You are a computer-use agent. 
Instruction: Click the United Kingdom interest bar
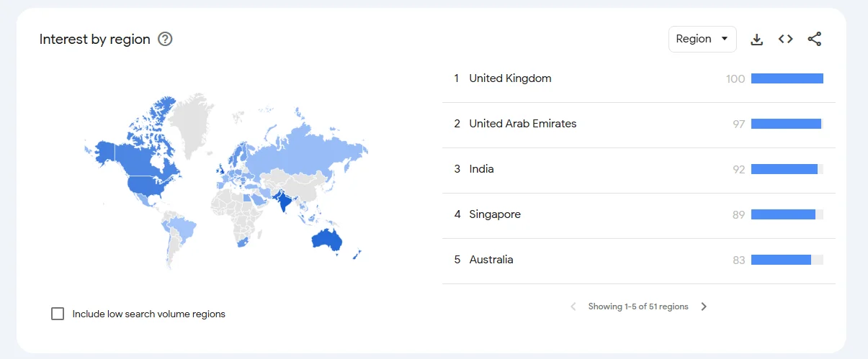tap(787, 78)
